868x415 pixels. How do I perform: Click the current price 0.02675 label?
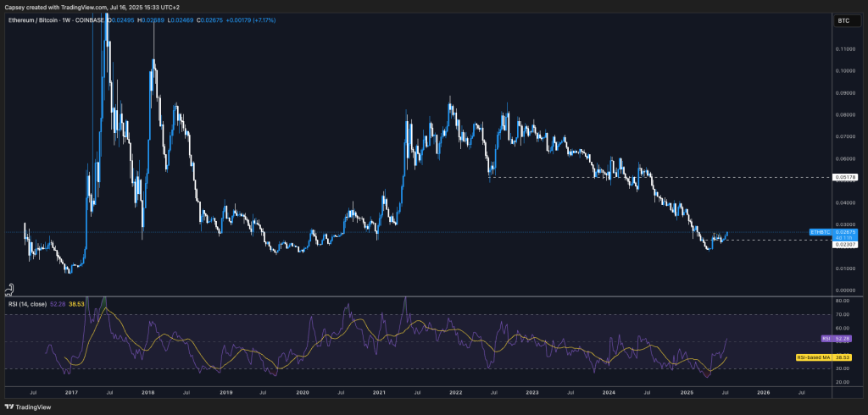844,231
